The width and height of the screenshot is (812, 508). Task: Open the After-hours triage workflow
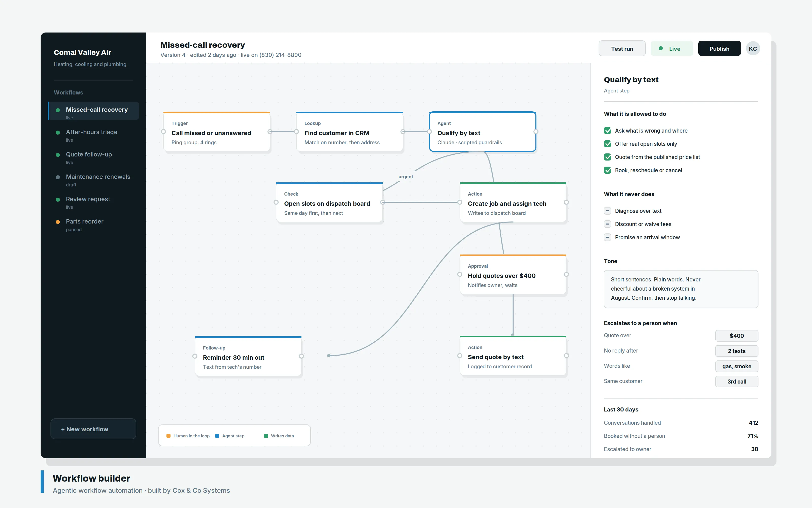pyautogui.click(x=94, y=135)
